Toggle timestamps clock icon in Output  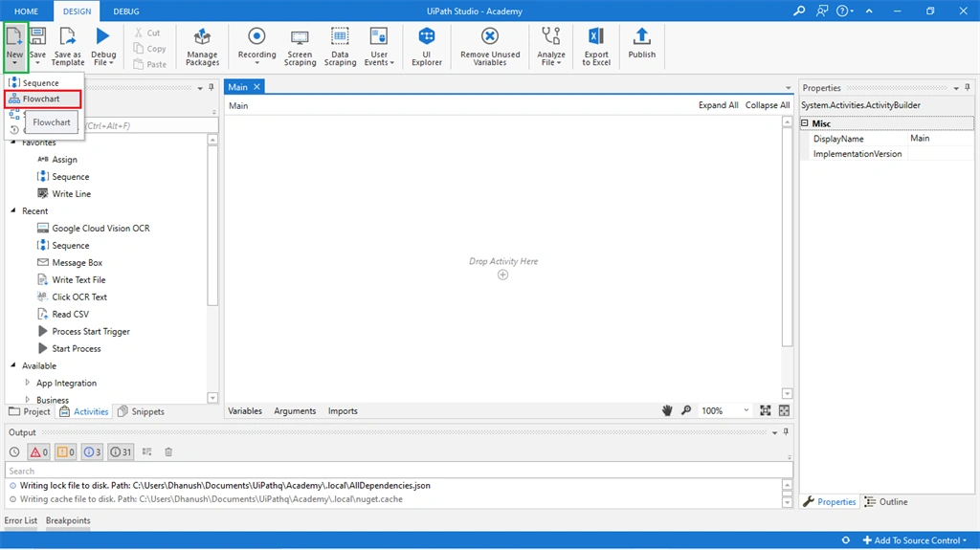click(14, 451)
